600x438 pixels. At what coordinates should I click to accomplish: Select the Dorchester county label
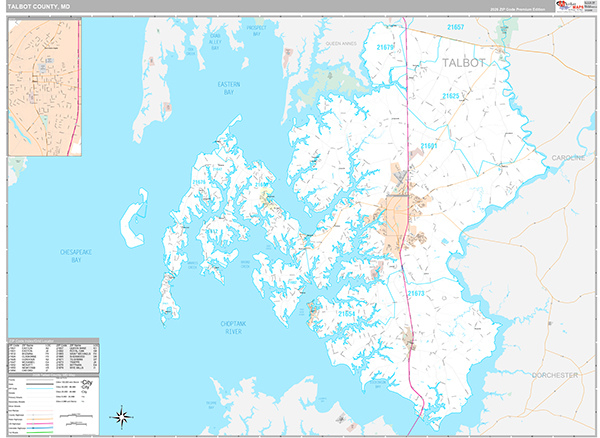point(554,374)
